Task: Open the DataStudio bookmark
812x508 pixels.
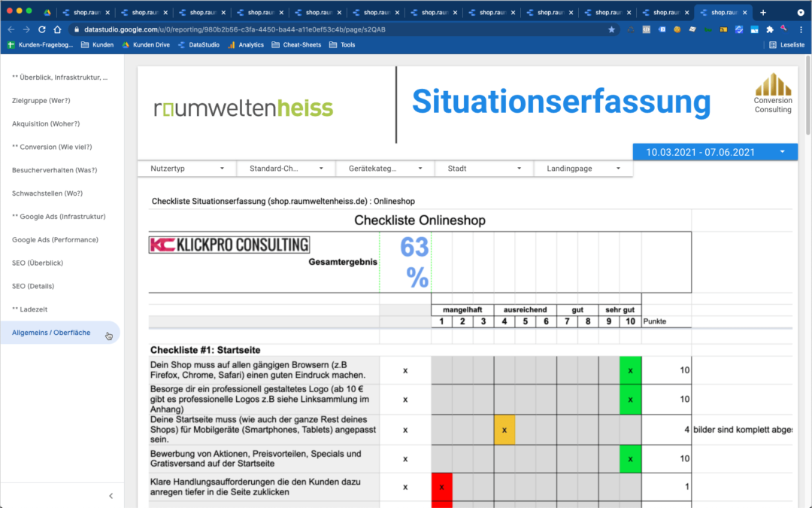Action: tap(198, 45)
